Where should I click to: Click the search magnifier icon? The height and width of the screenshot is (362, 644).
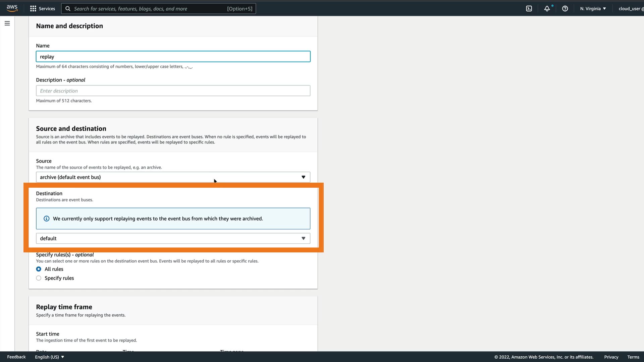[68, 9]
